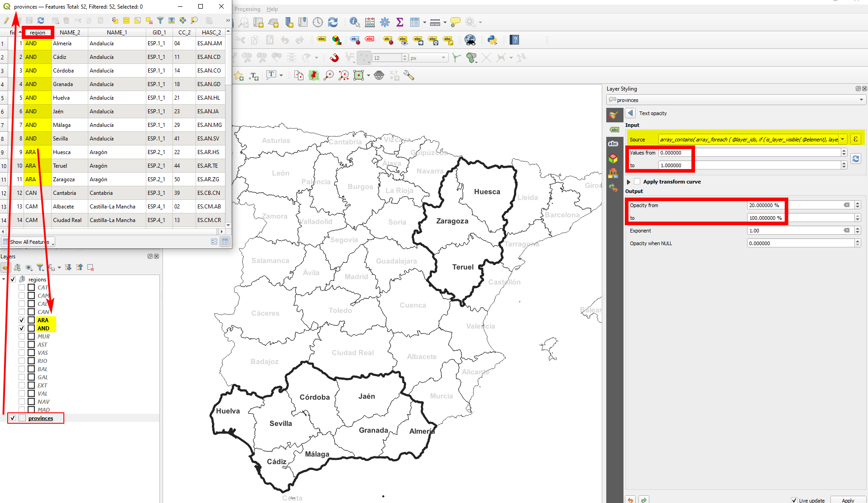Go back from Text opacity panel
The width and height of the screenshot is (868, 503).
click(x=631, y=113)
